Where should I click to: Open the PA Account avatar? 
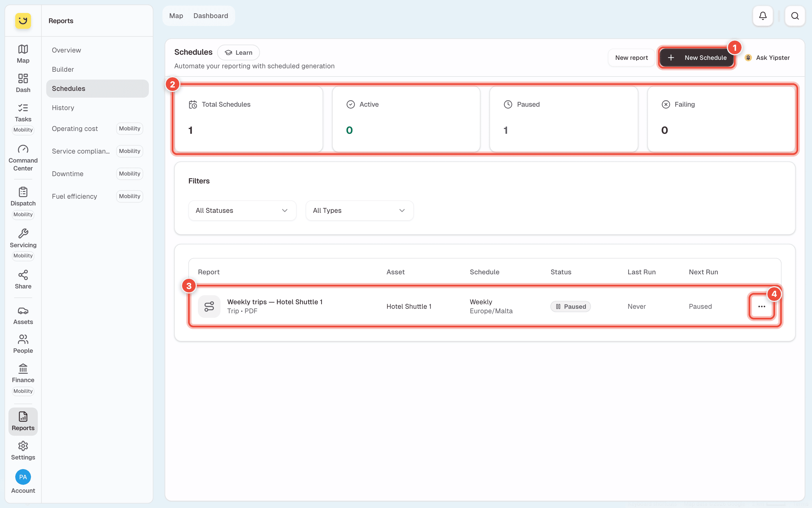coord(23,477)
